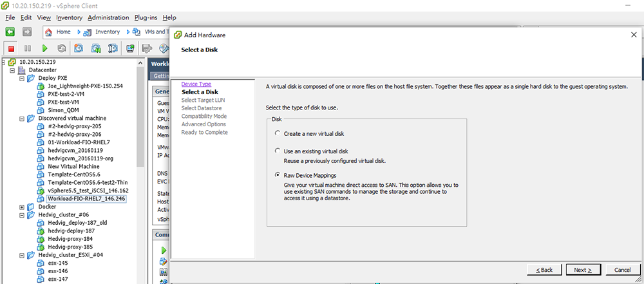The width and height of the screenshot is (644, 284).
Task: Click the Next button in wizard
Action: point(583,270)
